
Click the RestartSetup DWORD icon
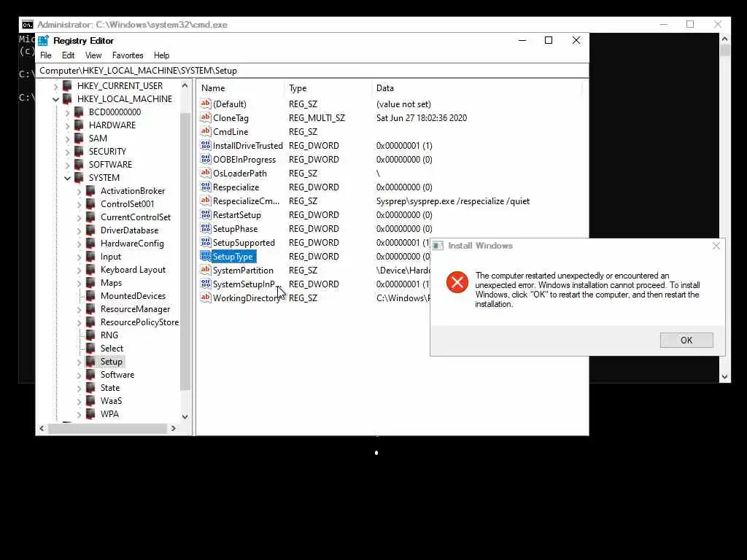205,214
